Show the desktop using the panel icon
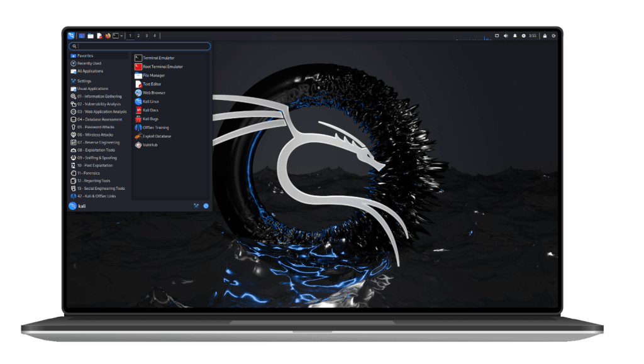 [82, 36]
